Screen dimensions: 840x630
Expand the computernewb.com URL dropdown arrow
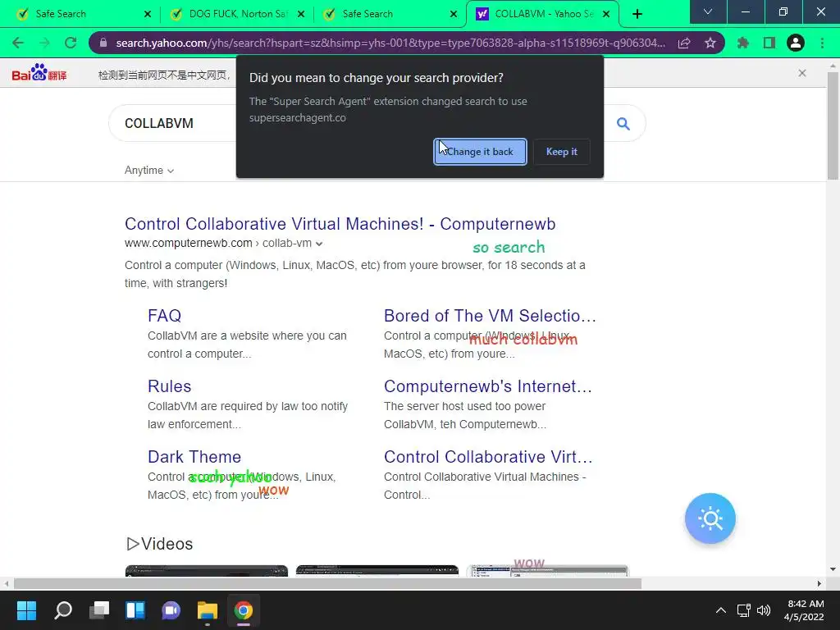319,244
